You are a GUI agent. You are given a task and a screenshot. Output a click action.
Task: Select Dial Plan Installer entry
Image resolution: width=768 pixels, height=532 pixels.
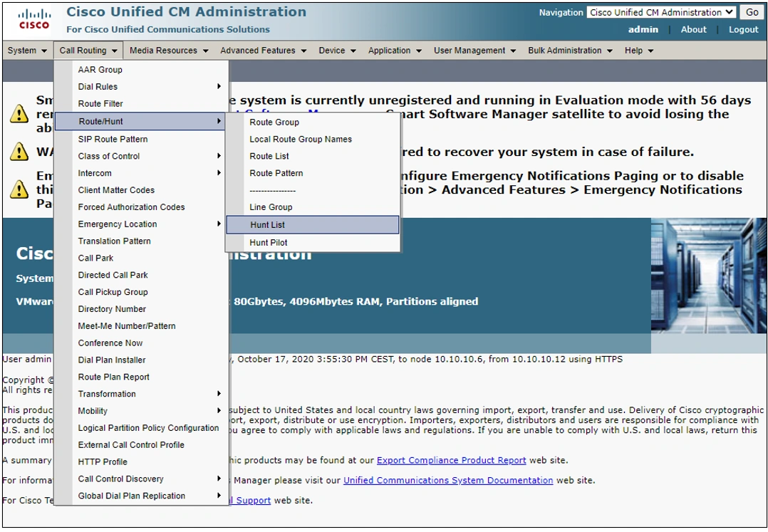pos(140,360)
